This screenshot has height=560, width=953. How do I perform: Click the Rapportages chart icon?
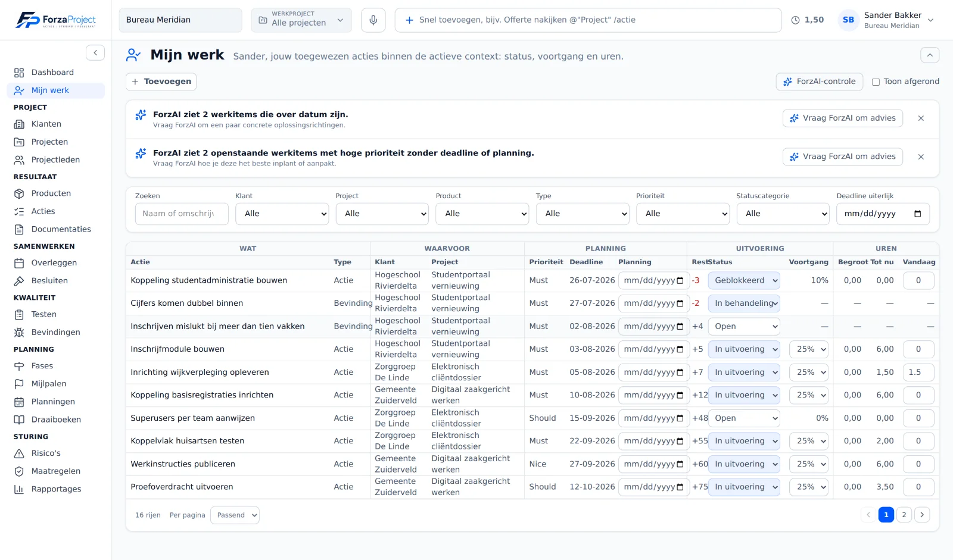tap(19, 489)
